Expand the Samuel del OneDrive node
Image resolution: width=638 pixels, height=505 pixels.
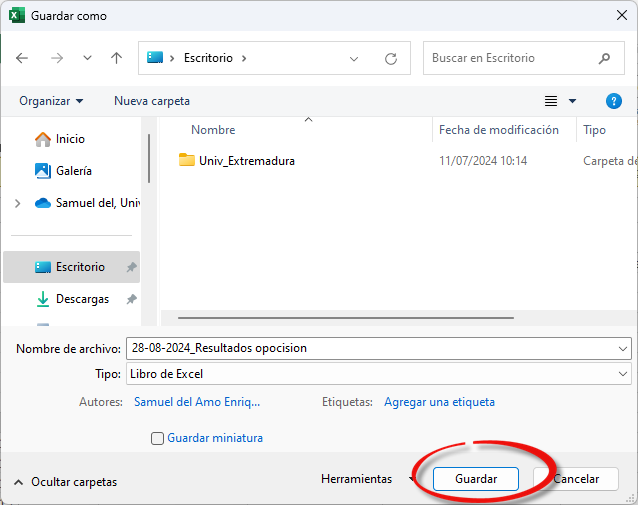point(17,203)
